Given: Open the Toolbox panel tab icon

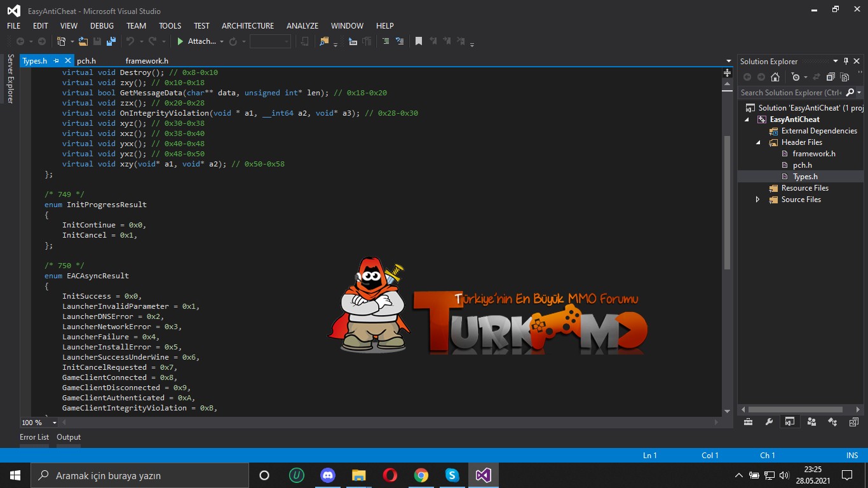Looking at the screenshot, I should [x=748, y=422].
